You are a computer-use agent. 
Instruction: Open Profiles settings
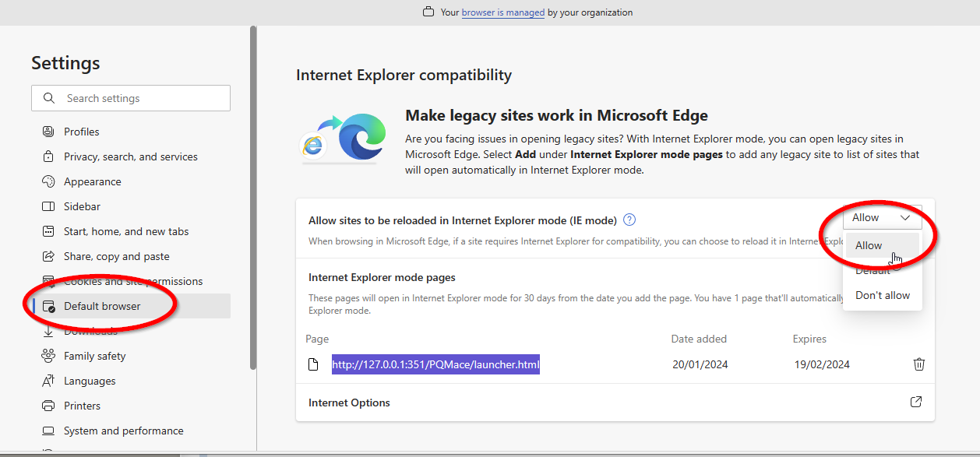[132, 132]
